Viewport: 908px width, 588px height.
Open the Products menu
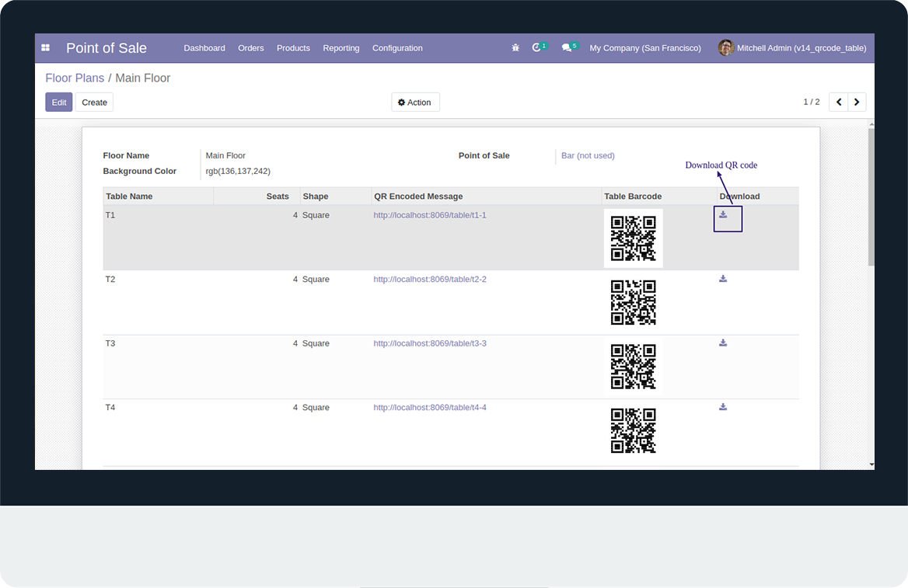coord(293,48)
